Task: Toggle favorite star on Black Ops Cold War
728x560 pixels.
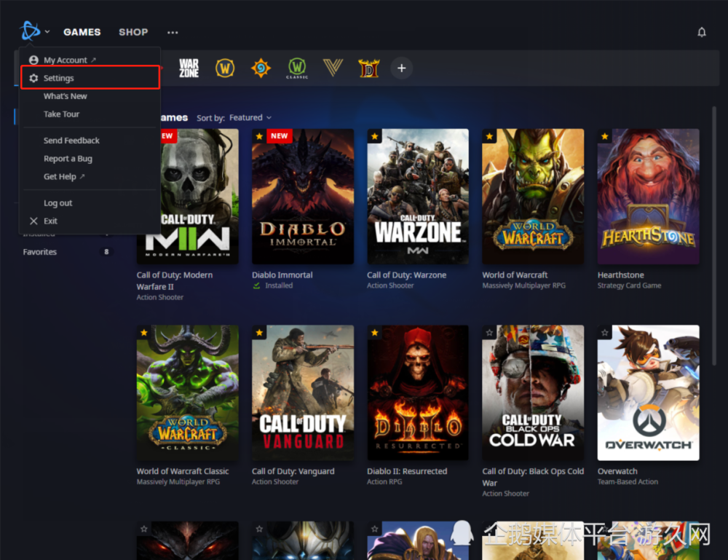Action: click(x=489, y=333)
